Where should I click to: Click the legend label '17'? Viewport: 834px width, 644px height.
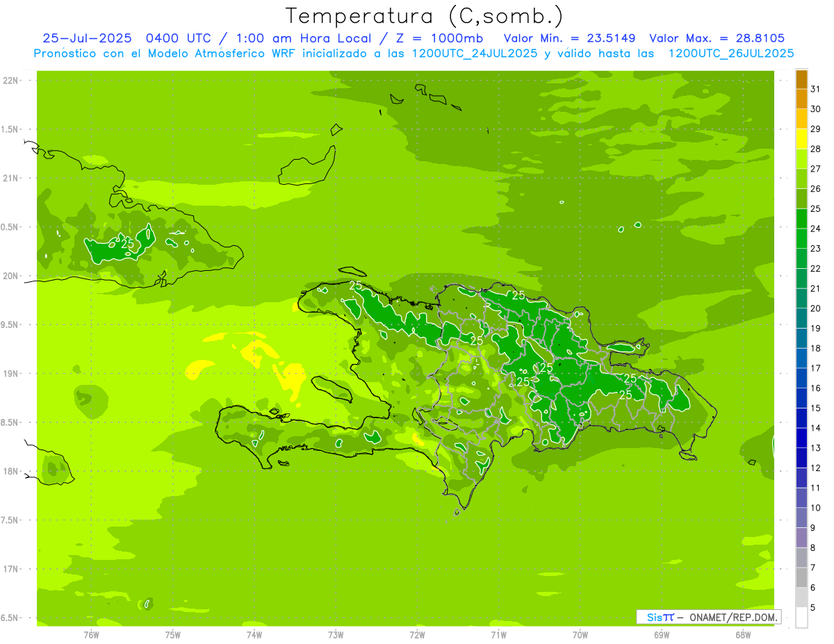click(816, 368)
